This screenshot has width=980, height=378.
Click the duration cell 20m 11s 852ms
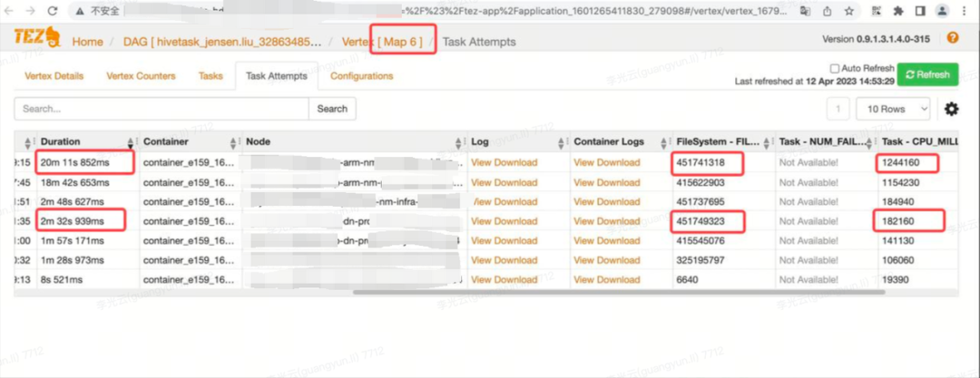click(x=75, y=162)
